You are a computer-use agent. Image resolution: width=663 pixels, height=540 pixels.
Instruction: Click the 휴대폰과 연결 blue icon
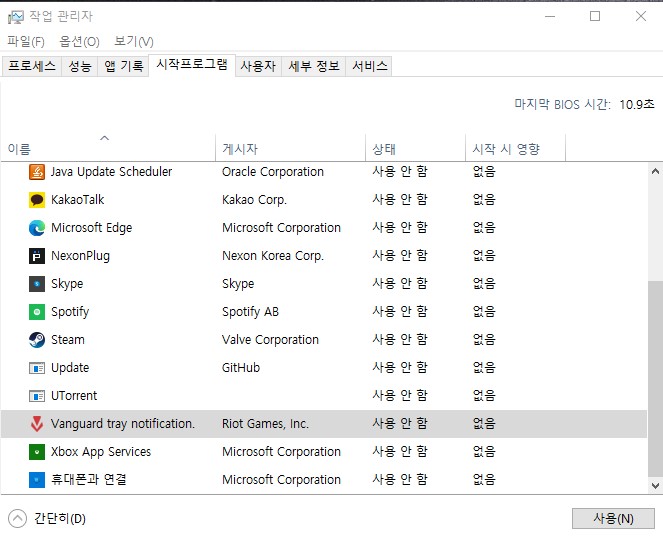tap(37, 480)
